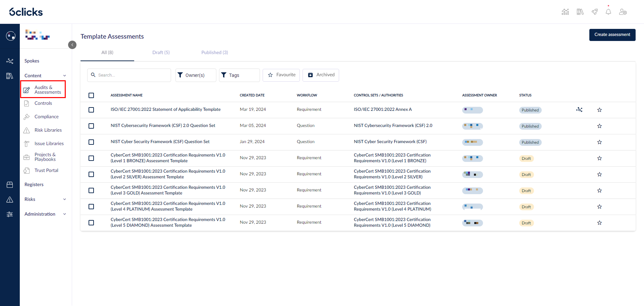Screen dimensions: 644x306
Task: Star the NIST Cybersecurity Framework (CSF) 2.0 row
Action: click(599, 126)
